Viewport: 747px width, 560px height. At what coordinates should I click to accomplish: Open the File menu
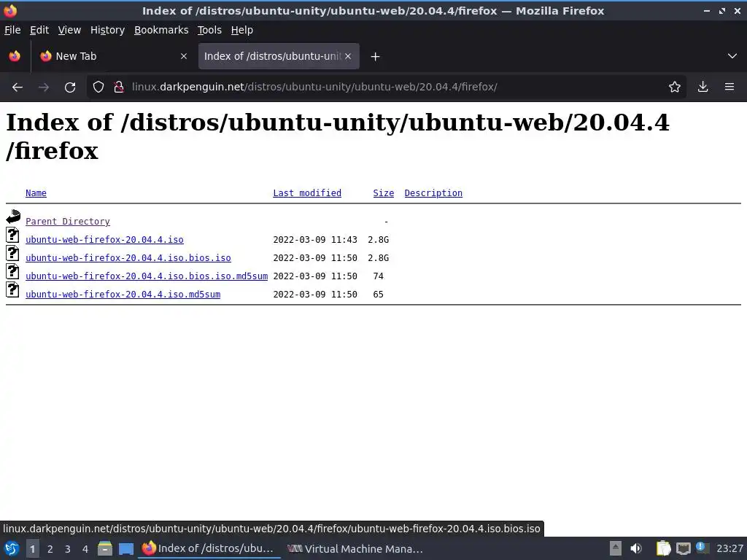pyautogui.click(x=12, y=30)
